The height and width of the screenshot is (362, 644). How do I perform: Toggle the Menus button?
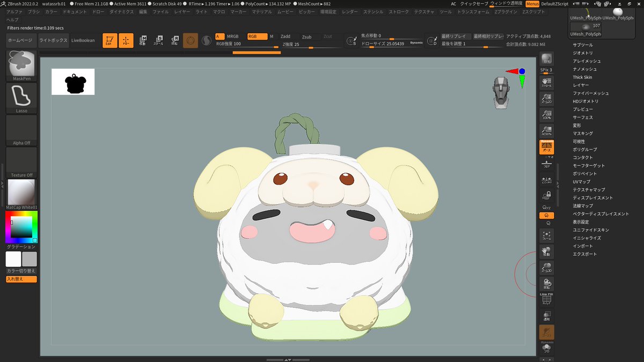[532, 4]
